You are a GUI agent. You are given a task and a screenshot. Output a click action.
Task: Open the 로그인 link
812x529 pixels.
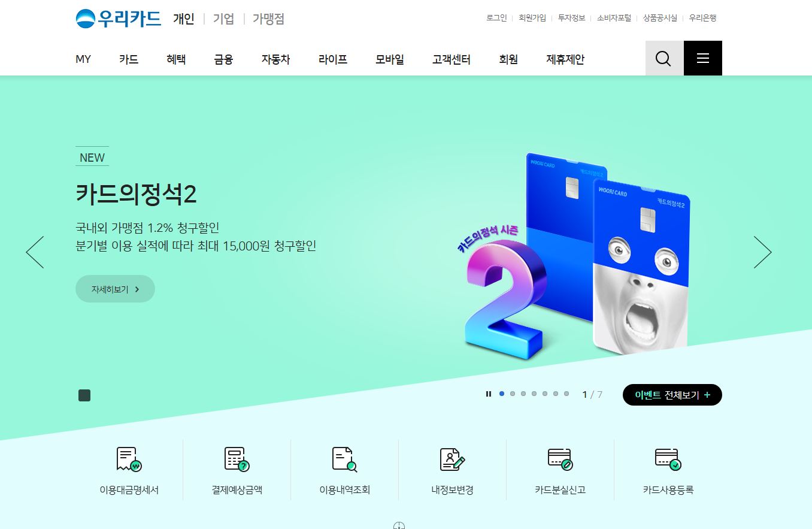[x=496, y=18]
